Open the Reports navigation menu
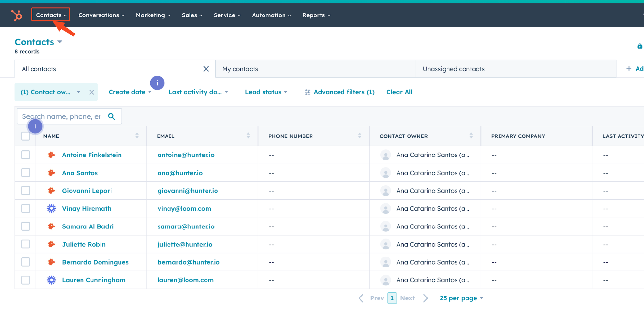This screenshot has width=644, height=322. pyautogui.click(x=316, y=15)
